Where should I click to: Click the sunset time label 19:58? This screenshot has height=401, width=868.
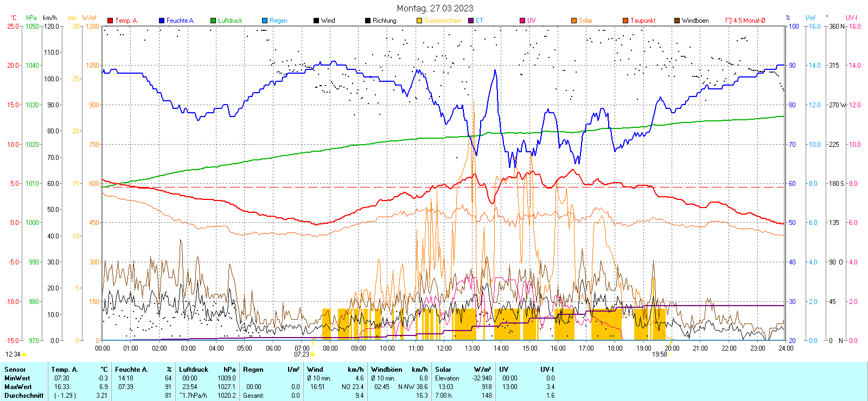click(x=659, y=354)
